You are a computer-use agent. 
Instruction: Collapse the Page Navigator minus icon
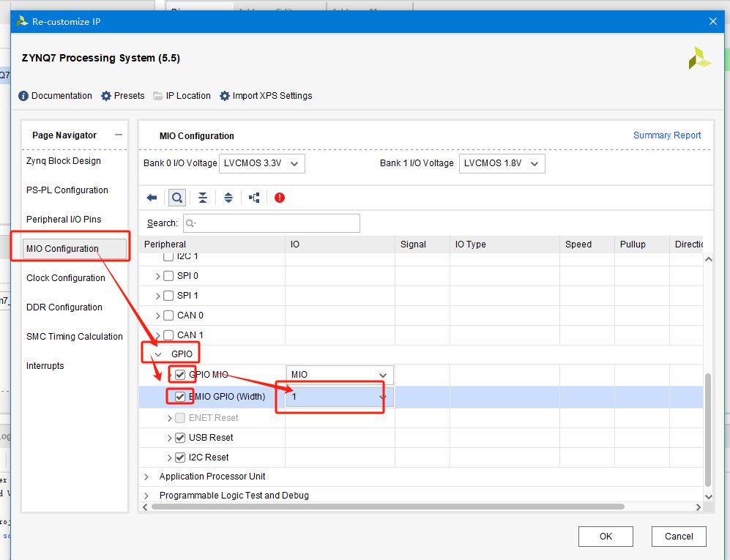click(x=119, y=135)
